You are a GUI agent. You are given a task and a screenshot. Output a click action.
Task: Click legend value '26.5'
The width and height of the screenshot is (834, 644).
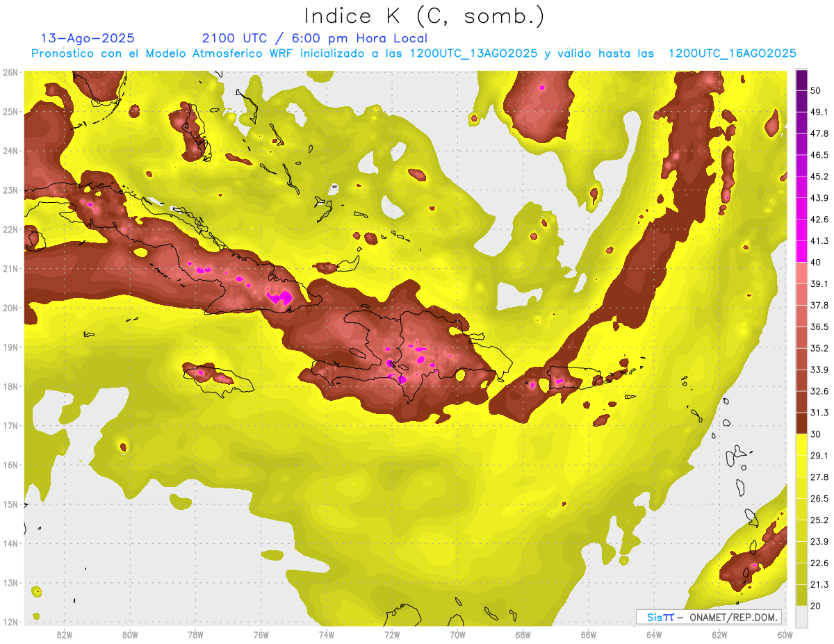pyautogui.click(x=819, y=498)
